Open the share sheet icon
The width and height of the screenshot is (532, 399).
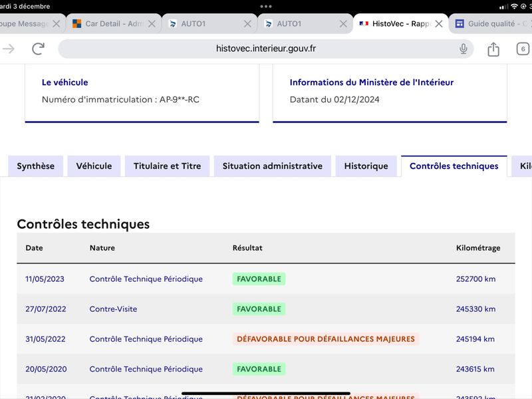point(493,49)
